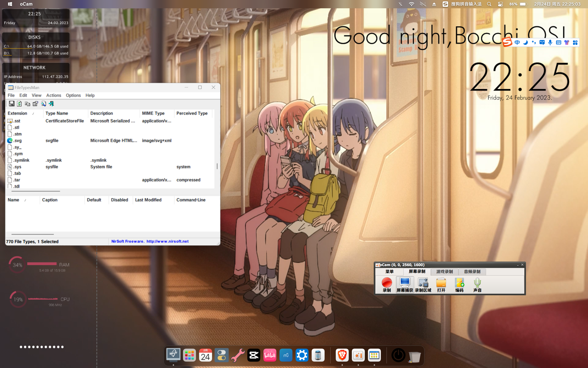The image size is (588, 368).
Task: Open Bilibili from the dock
Action: pos(270,355)
